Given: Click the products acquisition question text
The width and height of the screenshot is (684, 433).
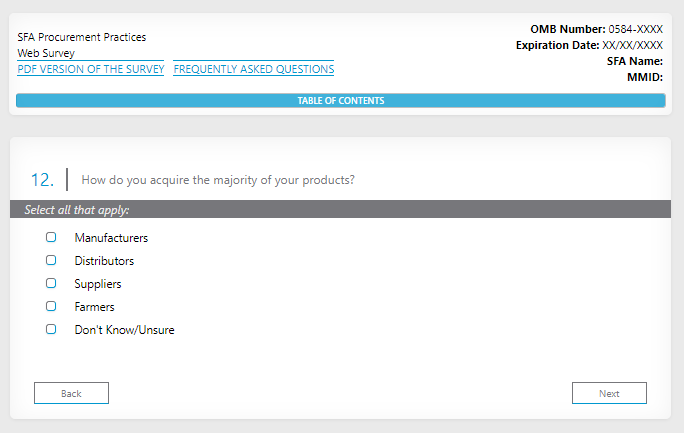Looking at the screenshot, I should (x=218, y=180).
